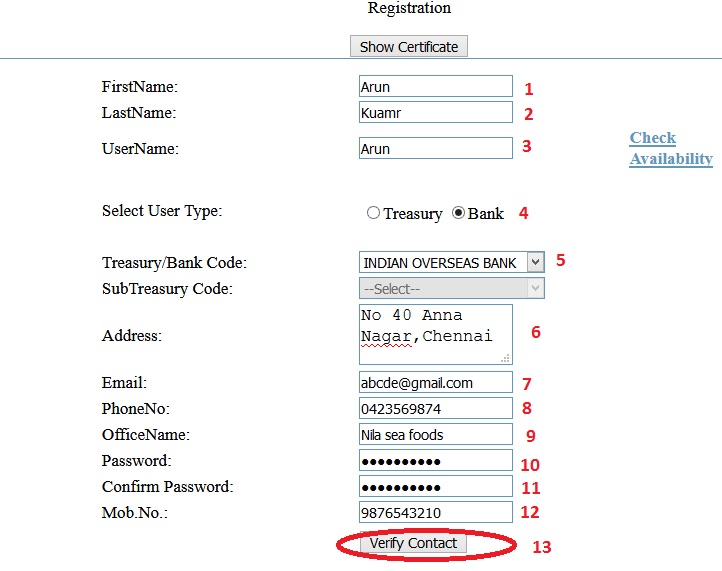Select the OfficeName field Nila sea foods
The width and height of the screenshot is (722, 571).
(x=435, y=435)
